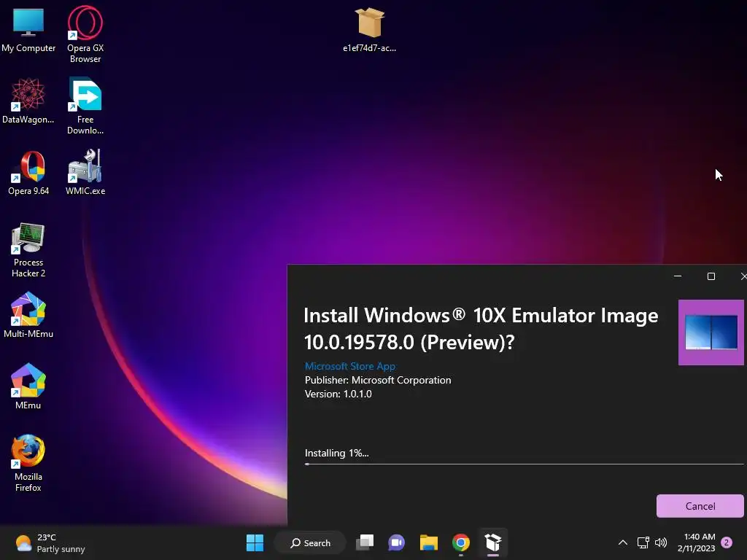
Task: Minimize the App Installer window
Action: point(678,276)
